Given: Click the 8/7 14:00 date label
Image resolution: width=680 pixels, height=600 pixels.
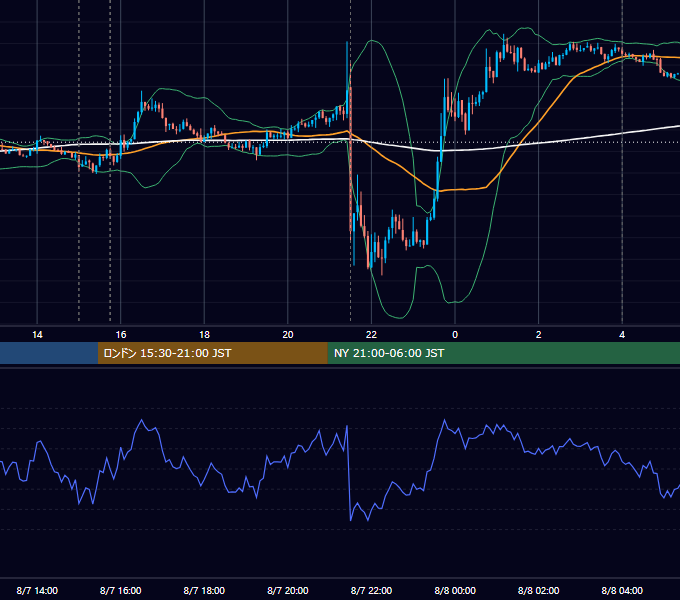Looking at the screenshot, I should pos(37,590).
